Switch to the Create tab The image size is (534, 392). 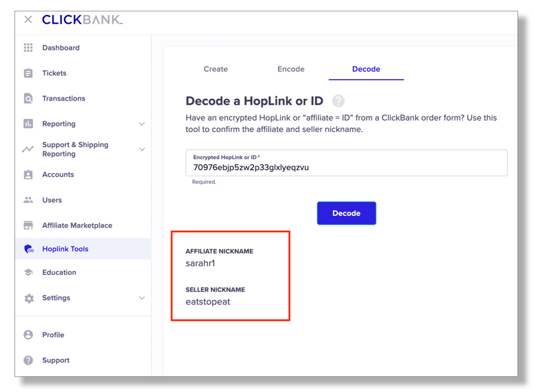click(x=215, y=69)
